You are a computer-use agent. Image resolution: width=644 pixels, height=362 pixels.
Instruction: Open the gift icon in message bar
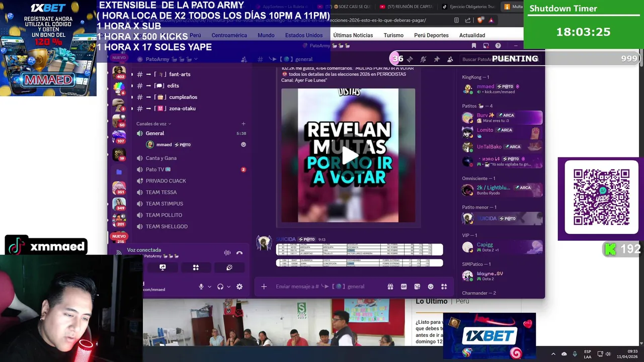click(390, 287)
